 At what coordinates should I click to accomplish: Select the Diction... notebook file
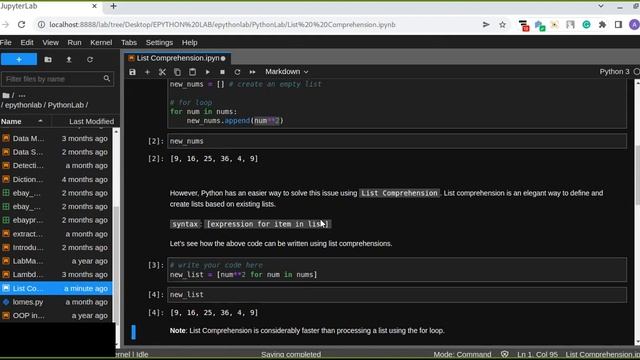pyautogui.click(x=56, y=179)
